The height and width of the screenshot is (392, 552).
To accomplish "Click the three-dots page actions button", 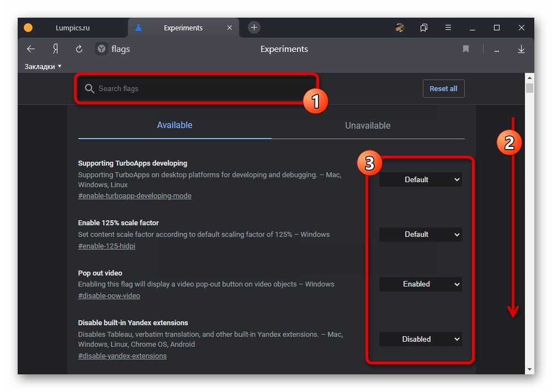I will [497, 50].
